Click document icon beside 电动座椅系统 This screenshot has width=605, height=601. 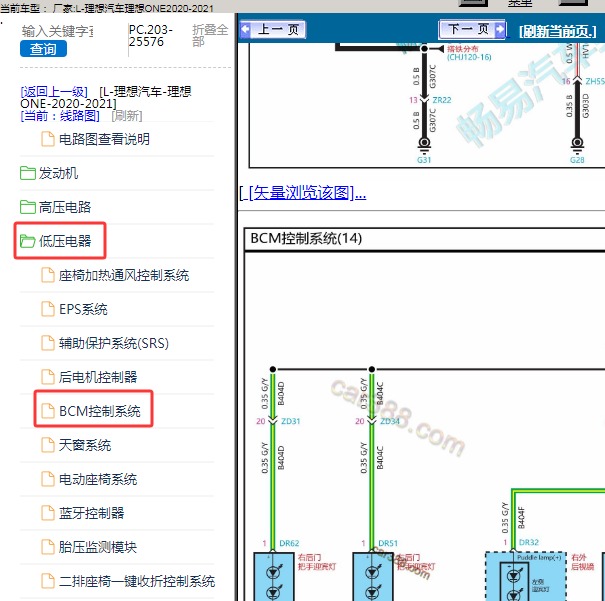[x=48, y=479]
